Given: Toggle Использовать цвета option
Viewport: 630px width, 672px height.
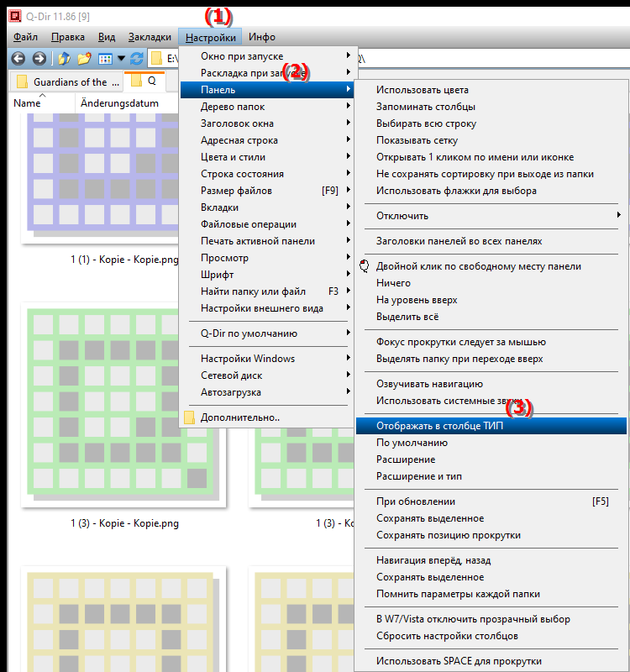Looking at the screenshot, I should (x=422, y=90).
